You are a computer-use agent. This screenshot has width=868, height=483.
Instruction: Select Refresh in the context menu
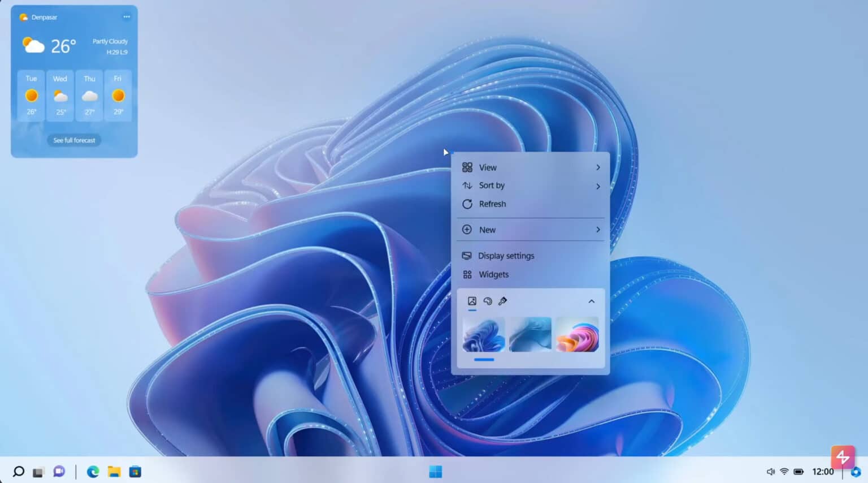point(492,204)
